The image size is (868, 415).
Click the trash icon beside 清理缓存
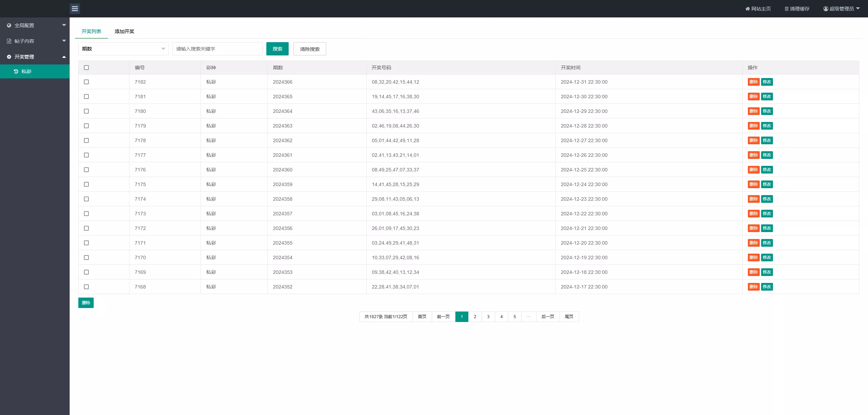(x=786, y=9)
